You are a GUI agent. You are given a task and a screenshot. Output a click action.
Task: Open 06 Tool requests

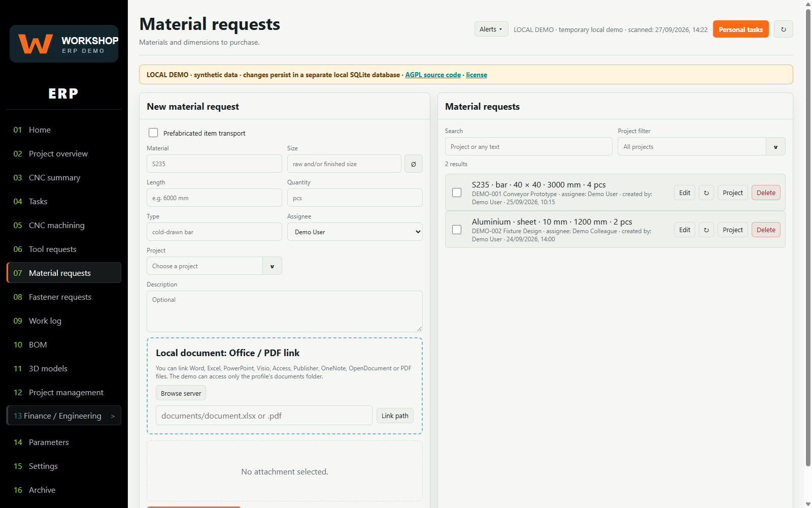(64, 249)
